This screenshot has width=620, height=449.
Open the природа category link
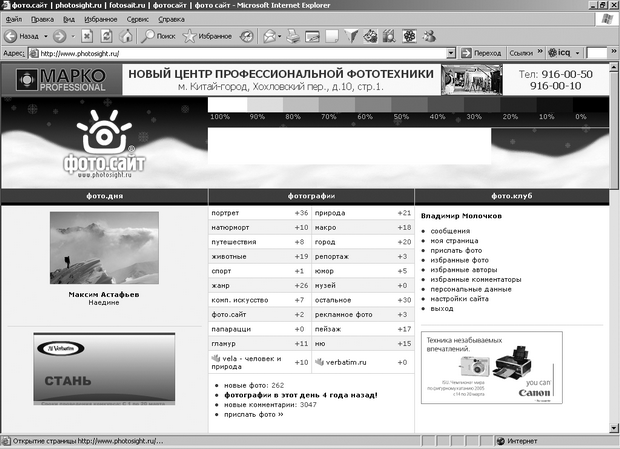pos(330,213)
